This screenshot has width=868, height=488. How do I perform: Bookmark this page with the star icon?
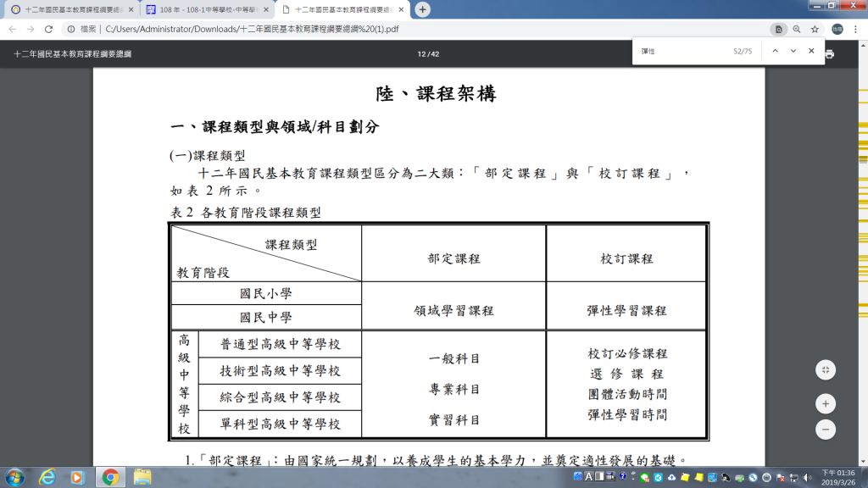815,28
